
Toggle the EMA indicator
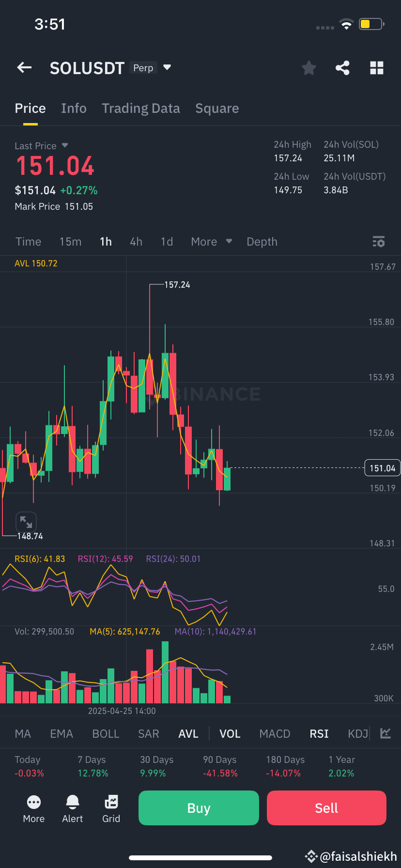[x=62, y=734]
